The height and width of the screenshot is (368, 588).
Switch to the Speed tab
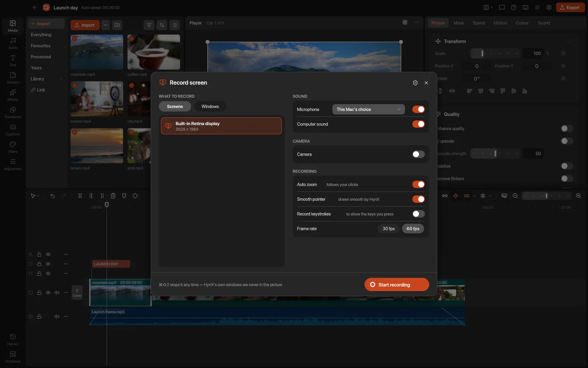point(479,23)
